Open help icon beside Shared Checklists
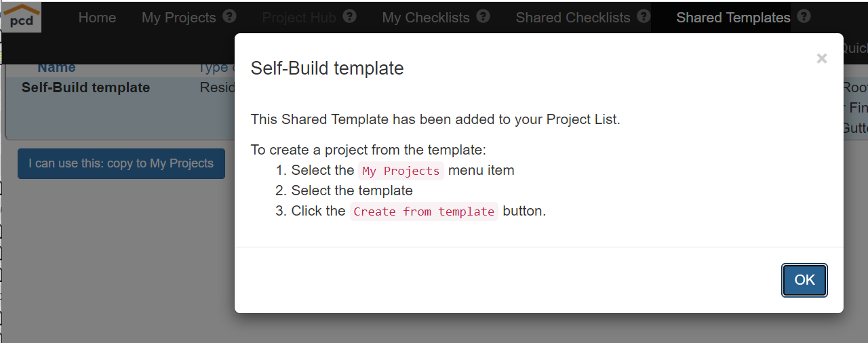This screenshot has width=868, height=343. pos(644,17)
